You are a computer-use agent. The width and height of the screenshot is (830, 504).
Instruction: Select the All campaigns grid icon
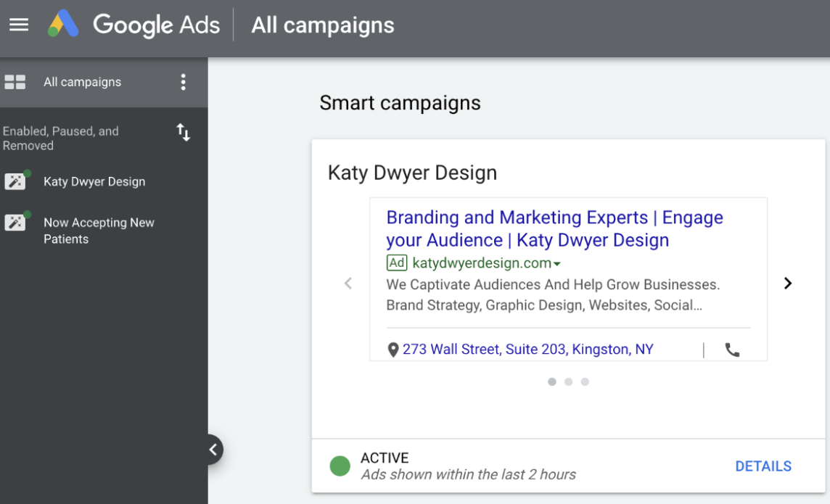pos(15,82)
